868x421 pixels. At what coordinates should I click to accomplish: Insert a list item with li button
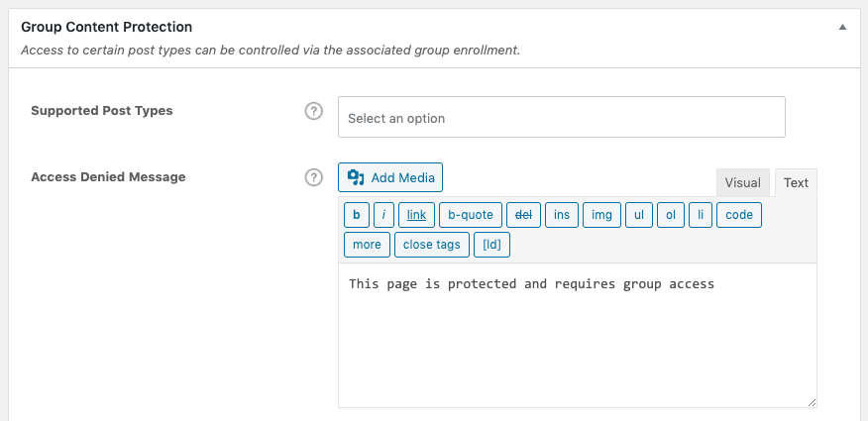pos(701,215)
